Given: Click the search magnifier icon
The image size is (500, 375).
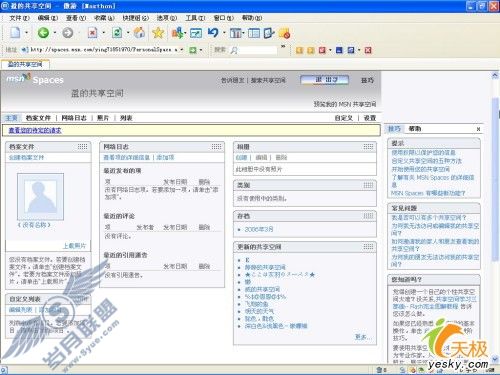Looking at the screenshot, I should [234, 50].
